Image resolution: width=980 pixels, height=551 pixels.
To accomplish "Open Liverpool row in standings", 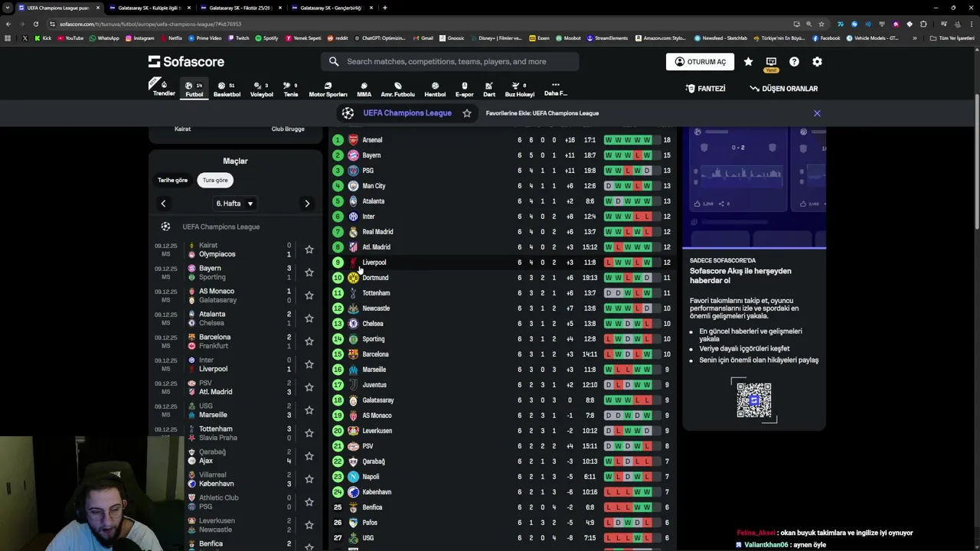I will click(x=501, y=262).
